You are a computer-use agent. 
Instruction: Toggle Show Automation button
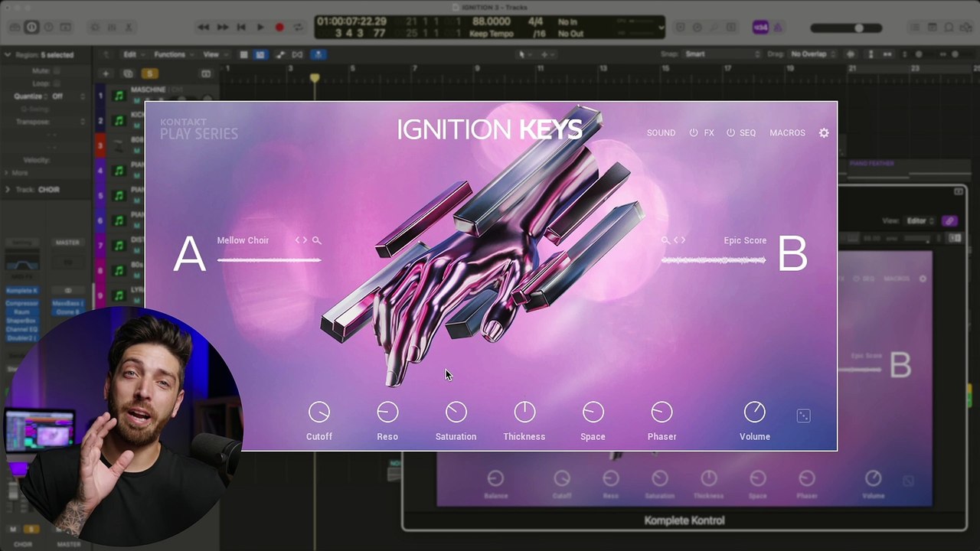click(x=280, y=54)
